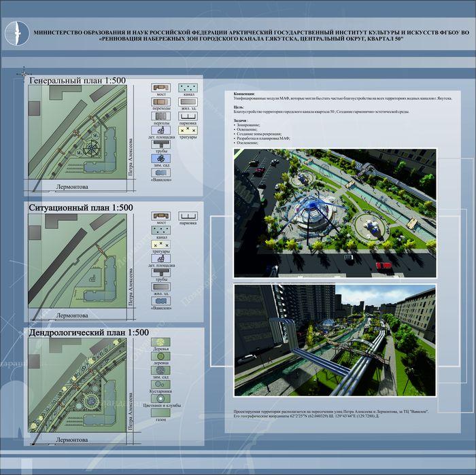This screenshot has width=476, height=475.
Task: Select the перголы legend icon
Action: pyautogui.click(x=160, y=116)
